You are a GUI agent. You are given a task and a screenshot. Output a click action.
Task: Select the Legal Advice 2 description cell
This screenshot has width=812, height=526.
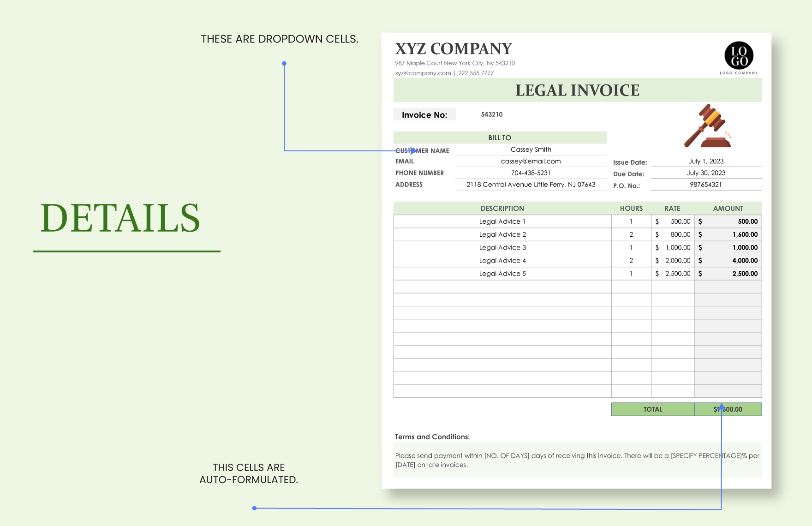click(x=502, y=234)
